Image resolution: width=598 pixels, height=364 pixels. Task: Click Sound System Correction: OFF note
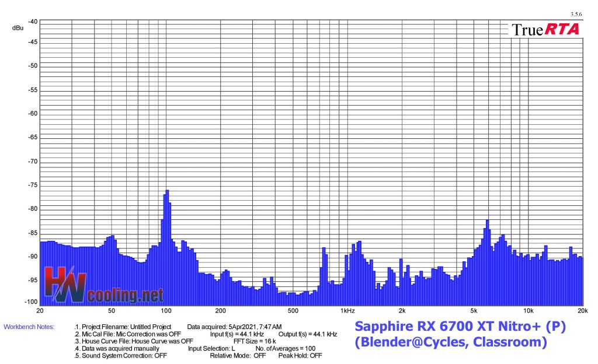(x=120, y=356)
